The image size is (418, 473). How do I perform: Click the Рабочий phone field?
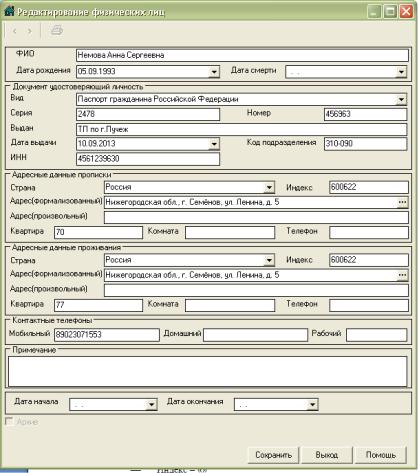377,335
